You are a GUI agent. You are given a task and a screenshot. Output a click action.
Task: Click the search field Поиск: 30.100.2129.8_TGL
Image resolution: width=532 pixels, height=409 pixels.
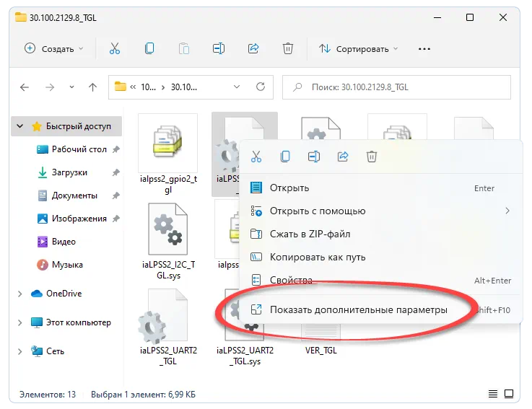(x=396, y=87)
